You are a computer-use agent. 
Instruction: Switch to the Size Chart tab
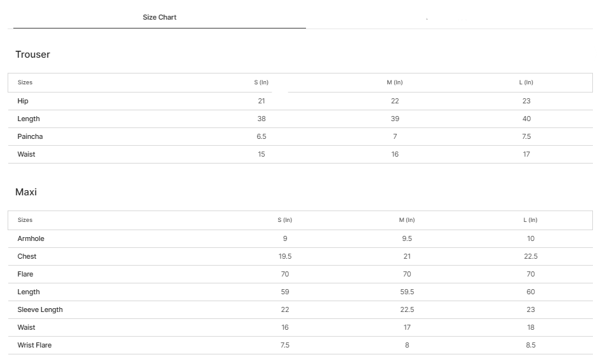(159, 18)
